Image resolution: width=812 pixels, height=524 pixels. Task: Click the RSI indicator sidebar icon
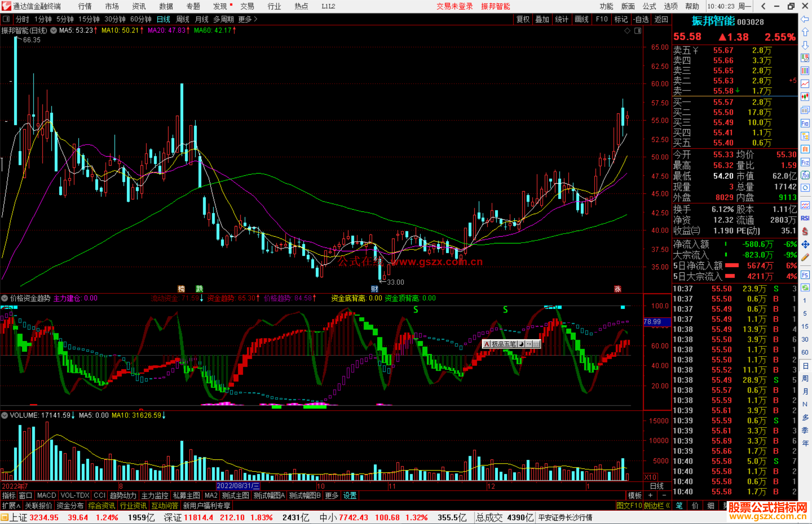[805, 218]
